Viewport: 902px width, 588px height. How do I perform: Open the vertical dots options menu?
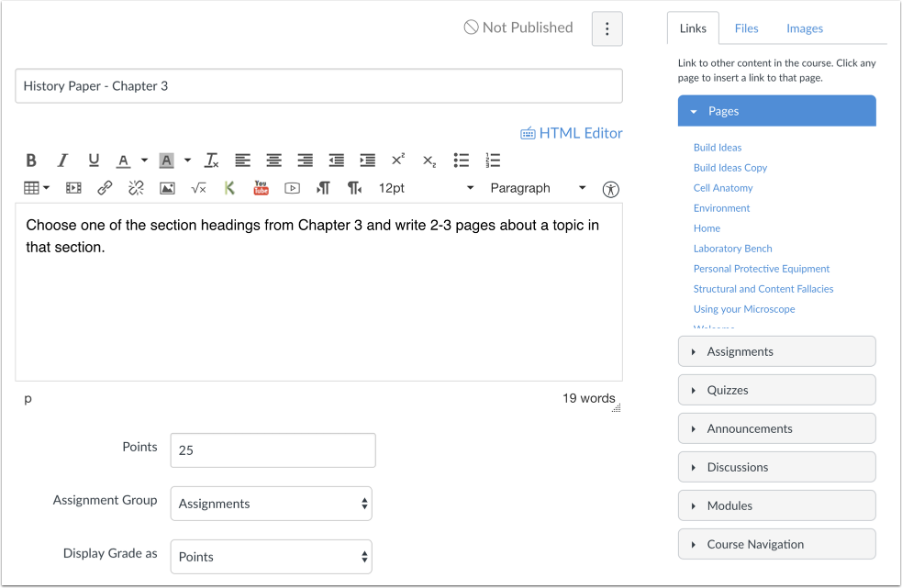pos(607,28)
